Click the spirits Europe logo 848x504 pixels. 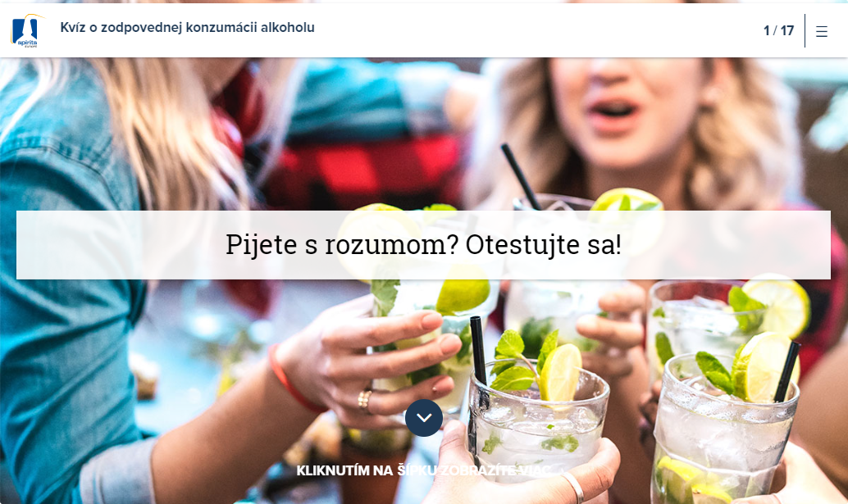(26, 31)
